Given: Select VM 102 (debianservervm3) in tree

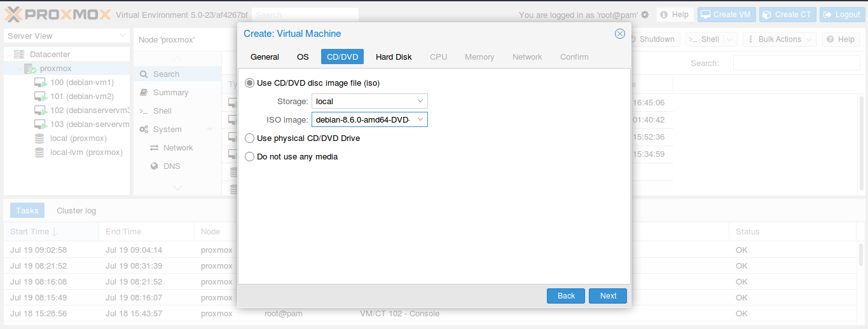Looking at the screenshot, I should pos(90,111).
